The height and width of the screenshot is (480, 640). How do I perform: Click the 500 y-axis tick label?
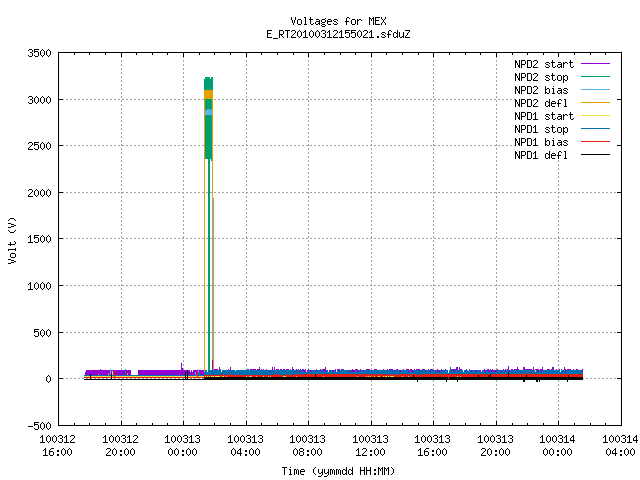click(42, 333)
